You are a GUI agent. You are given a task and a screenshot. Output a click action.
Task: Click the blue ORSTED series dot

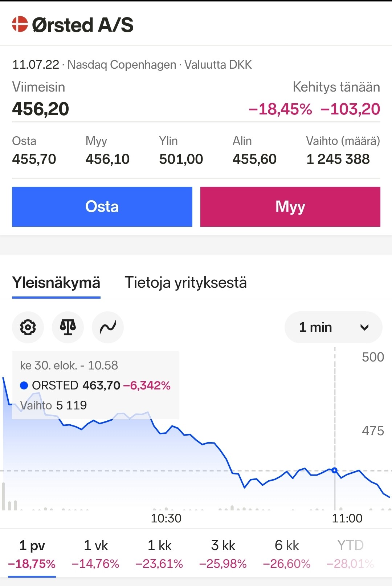pos(24,385)
